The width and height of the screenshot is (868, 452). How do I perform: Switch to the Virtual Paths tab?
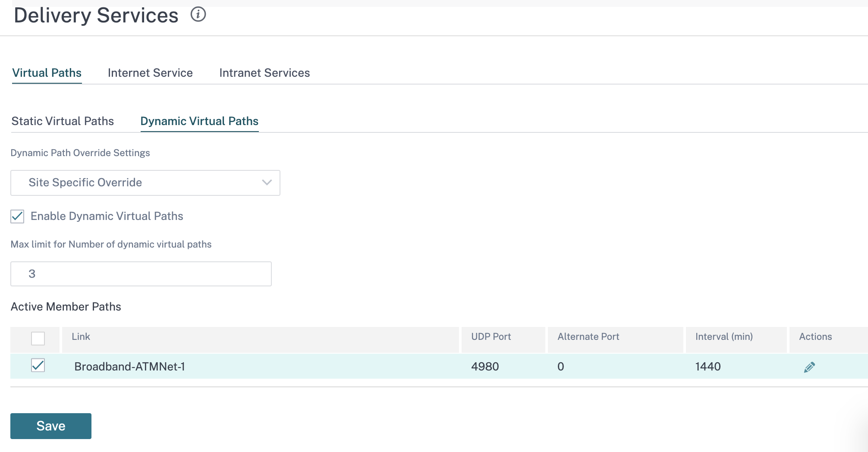[x=47, y=73]
